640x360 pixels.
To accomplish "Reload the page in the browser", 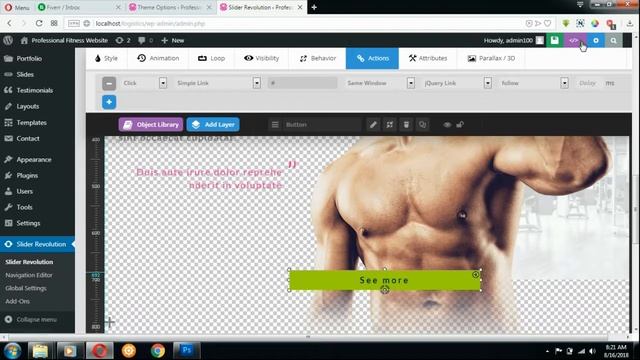I will point(39,23).
